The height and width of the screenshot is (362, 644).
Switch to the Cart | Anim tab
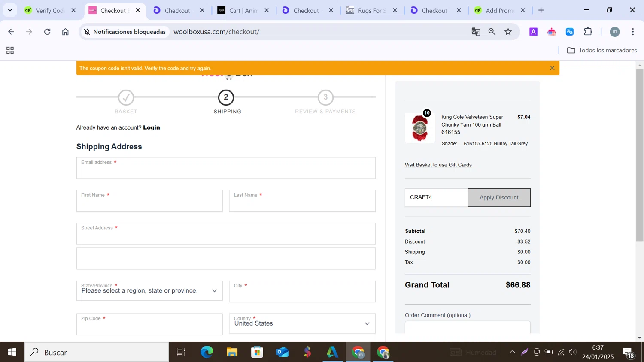pyautogui.click(x=243, y=10)
